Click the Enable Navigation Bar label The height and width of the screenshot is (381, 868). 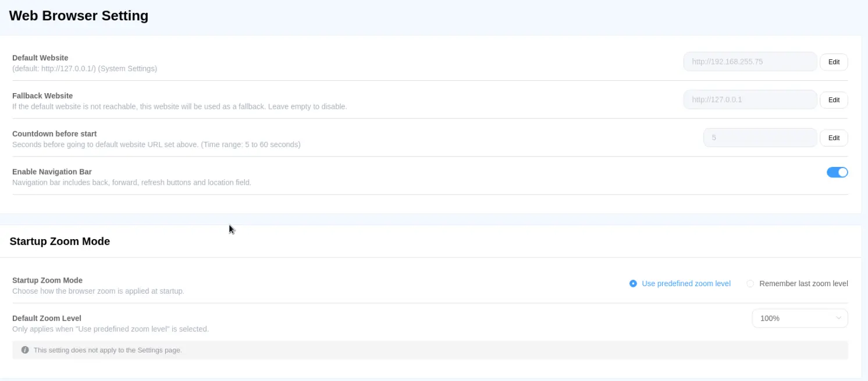pyautogui.click(x=52, y=172)
